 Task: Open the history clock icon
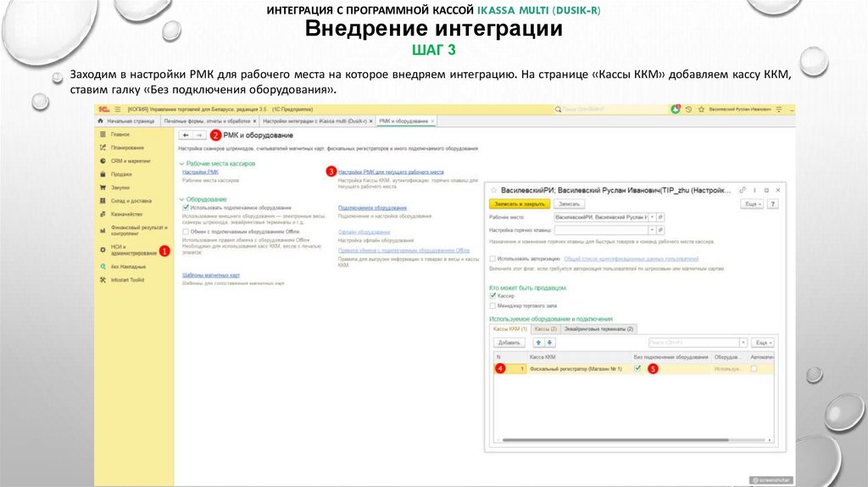(x=688, y=109)
